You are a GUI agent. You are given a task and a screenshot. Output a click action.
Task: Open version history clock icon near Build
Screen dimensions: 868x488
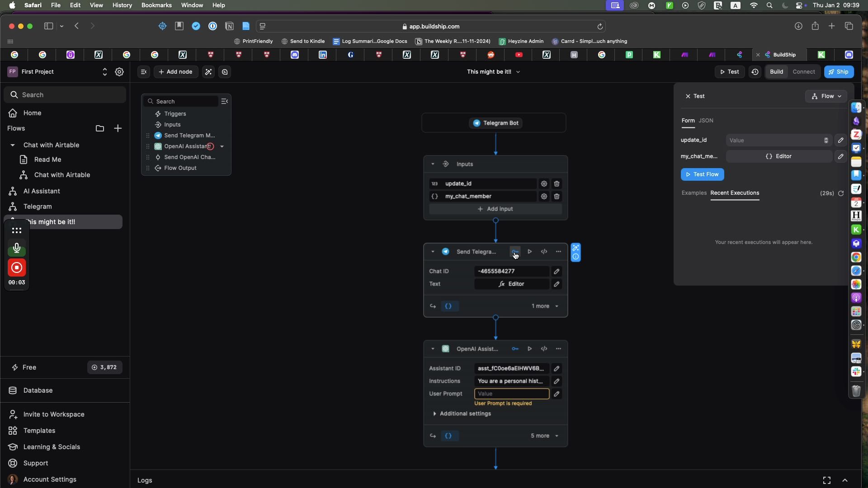[x=755, y=72]
